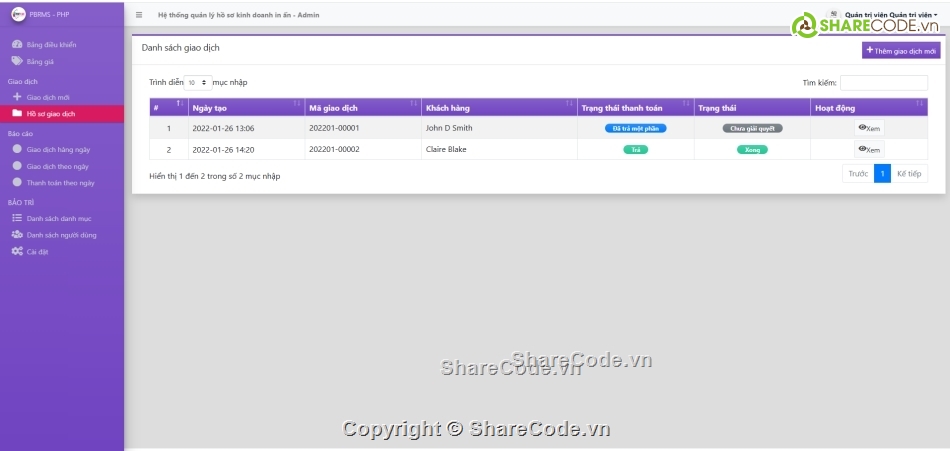The height and width of the screenshot is (451, 950).
Task: Open Bảng giá price list
Action: 40,61
